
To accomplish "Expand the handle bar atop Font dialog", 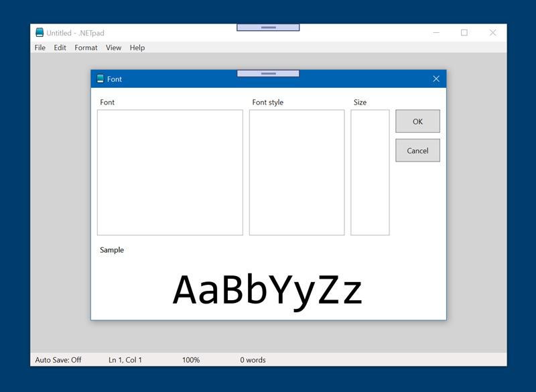I will (x=268, y=73).
